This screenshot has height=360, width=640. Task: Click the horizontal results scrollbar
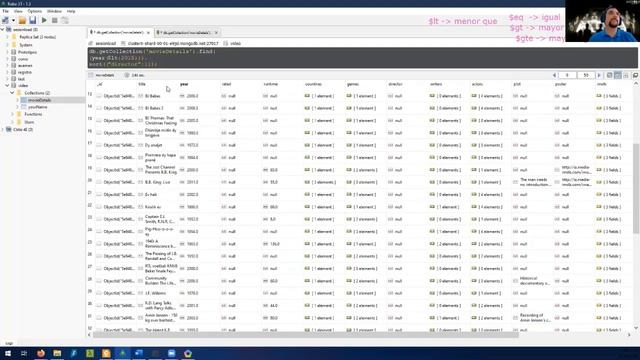[306, 335]
